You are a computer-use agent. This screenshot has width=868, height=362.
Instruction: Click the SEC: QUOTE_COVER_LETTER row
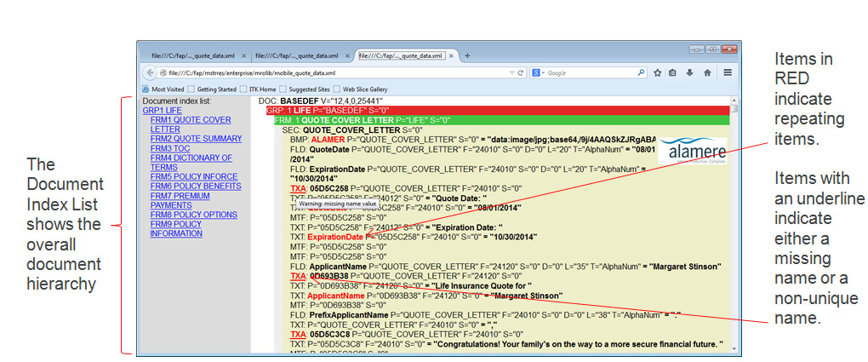tap(352, 129)
